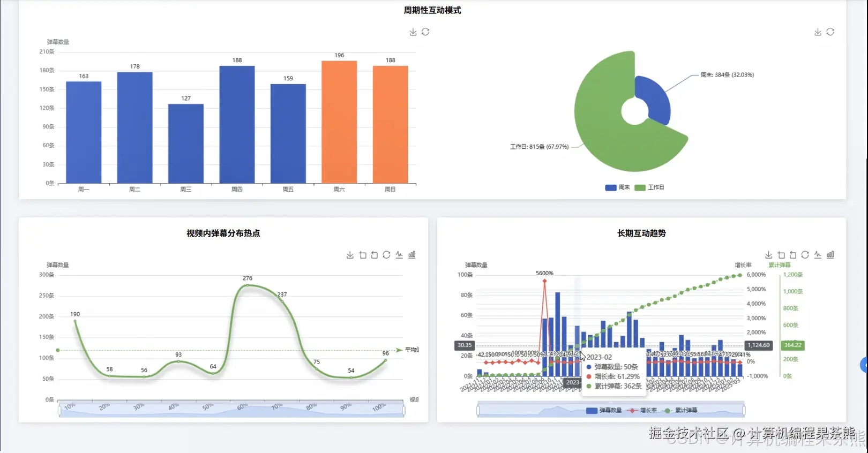Click the 276 peak data point on hotspot curve
The width and height of the screenshot is (868, 453).
(247, 285)
